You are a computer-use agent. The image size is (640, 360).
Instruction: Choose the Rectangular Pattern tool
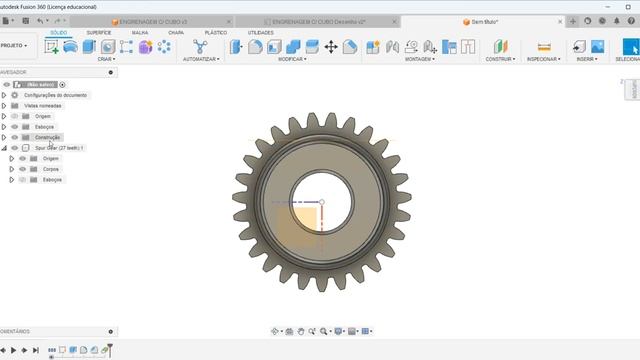click(x=126, y=47)
